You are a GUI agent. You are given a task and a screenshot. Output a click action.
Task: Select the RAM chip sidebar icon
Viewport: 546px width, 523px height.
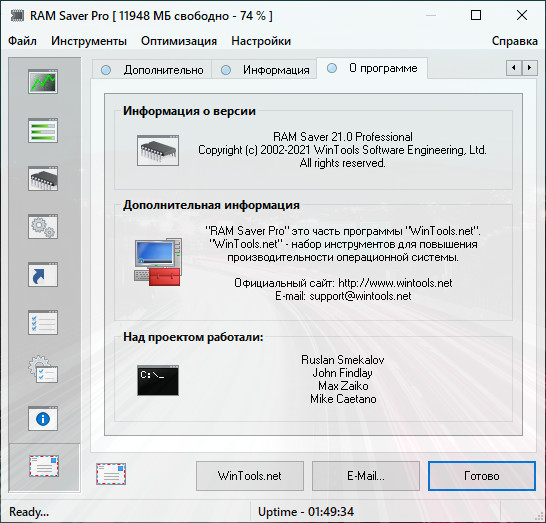coord(43,178)
